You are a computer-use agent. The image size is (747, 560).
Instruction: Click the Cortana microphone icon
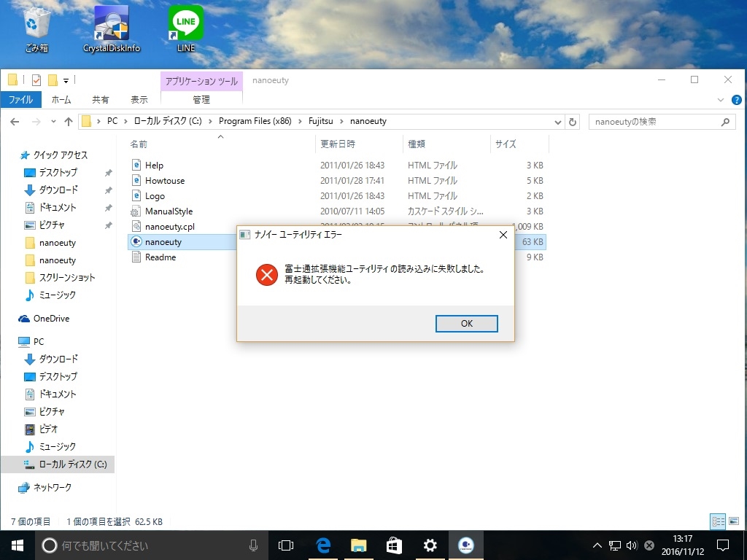[253, 545]
